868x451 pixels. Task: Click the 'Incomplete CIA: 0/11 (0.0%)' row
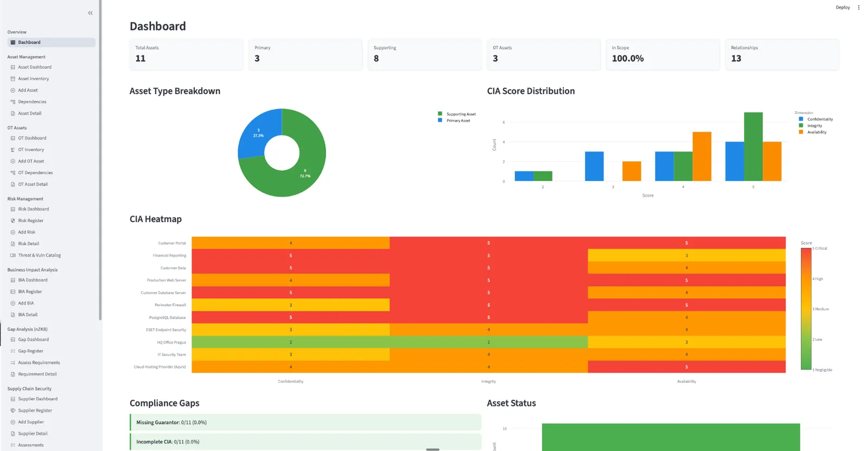click(305, 442)
